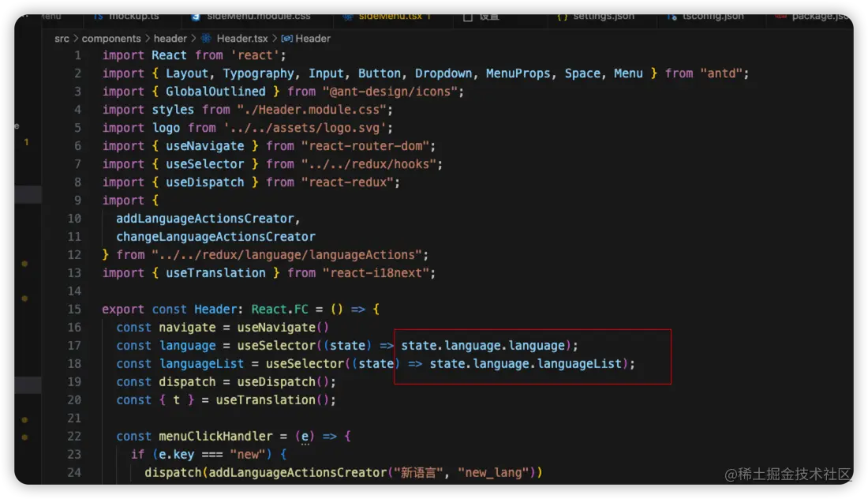Click 'useTranslation' in the line 13 import
Screen dimensions: 868x499
pyautogui.click(x=215, y=273)
